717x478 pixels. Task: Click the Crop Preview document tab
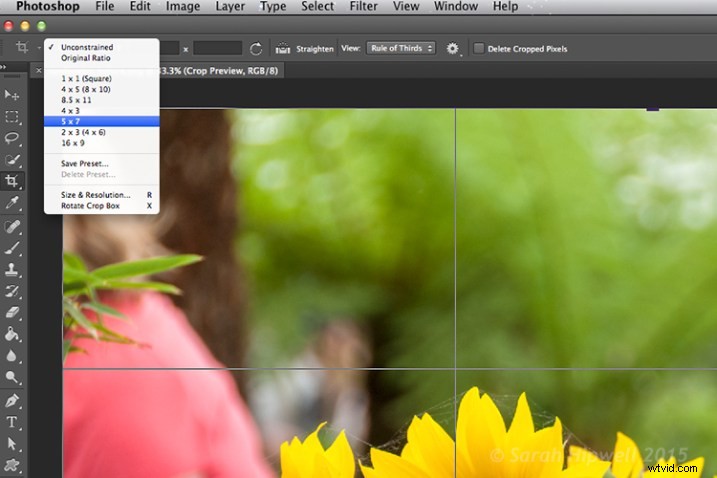coord(221,70)
